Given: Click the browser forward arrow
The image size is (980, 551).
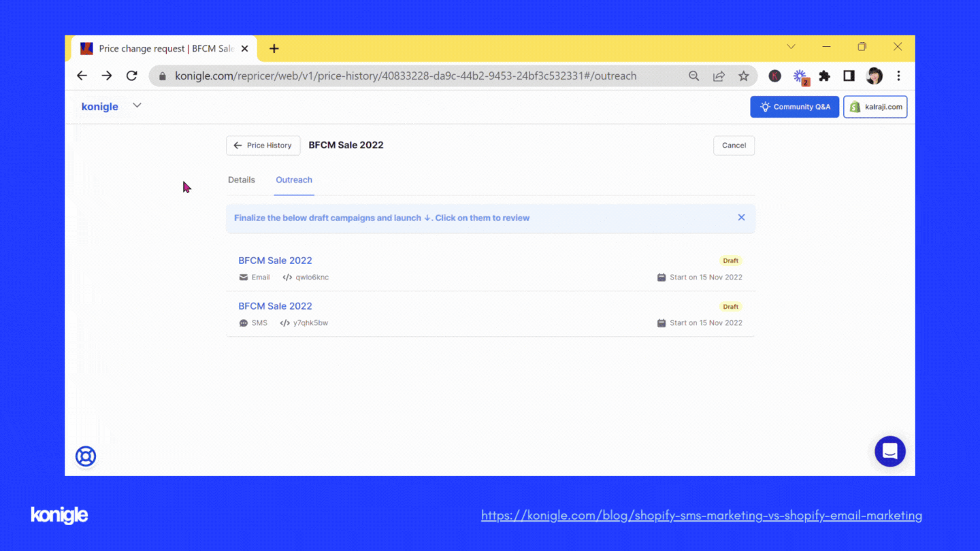Looking at the screenshot, I should coord(107,76).
